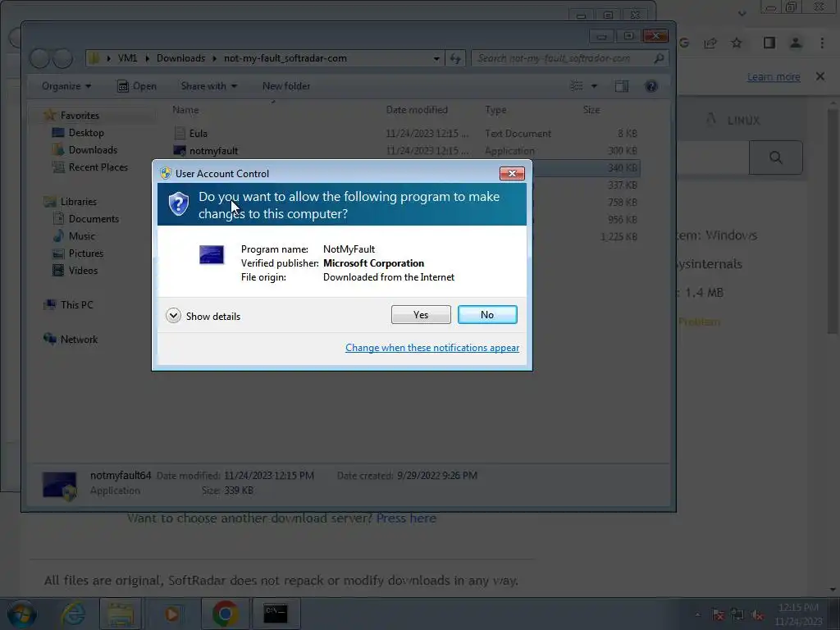Open 'Change when these notifications appear' link

point(431,348)
